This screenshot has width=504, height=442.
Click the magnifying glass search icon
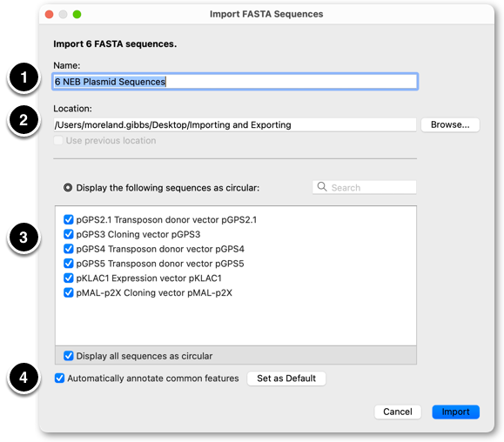pyautogui.click(x=322, y=186)
